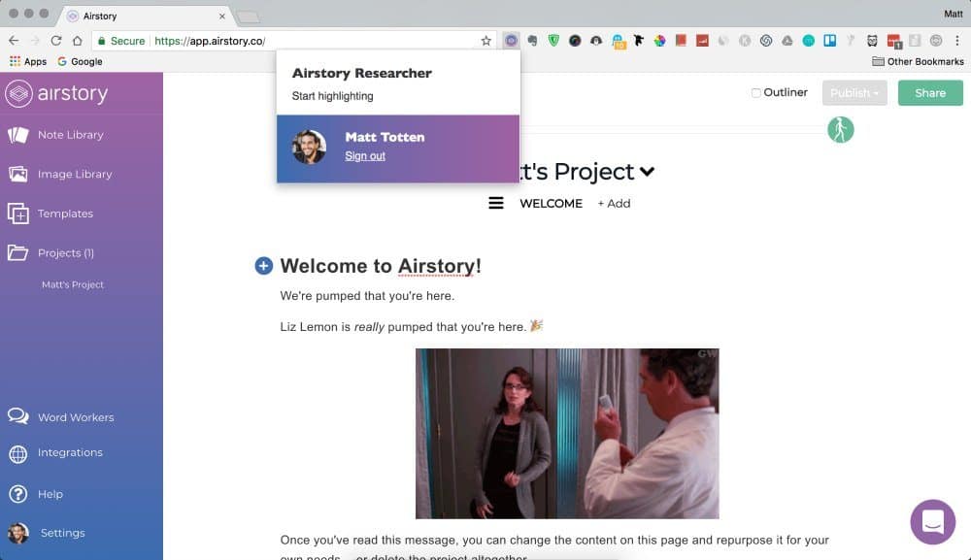Reload the page
This screenshot has width=971, height=560.
coord(55,41)
